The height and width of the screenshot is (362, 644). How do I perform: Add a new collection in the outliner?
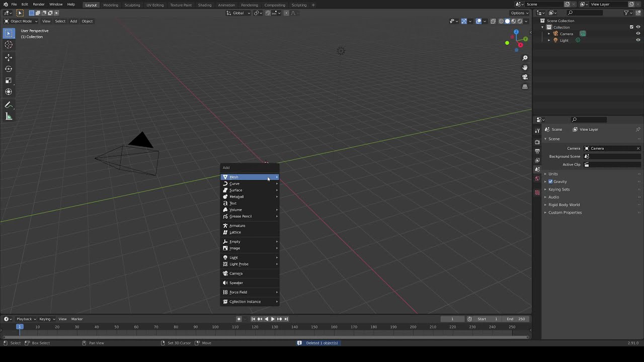pyautogui.click(x=638, y=13)
